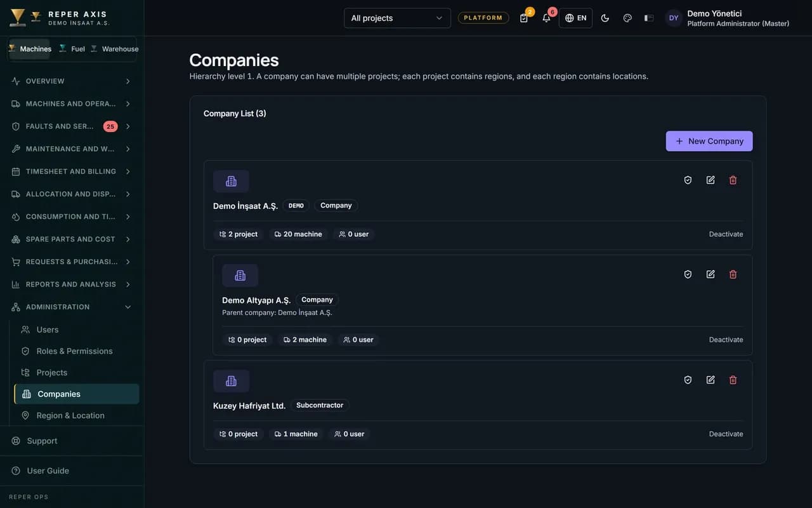Expand the Reports and Analysis section
Screen dimensions: 812x508
(x=72, y=284)
